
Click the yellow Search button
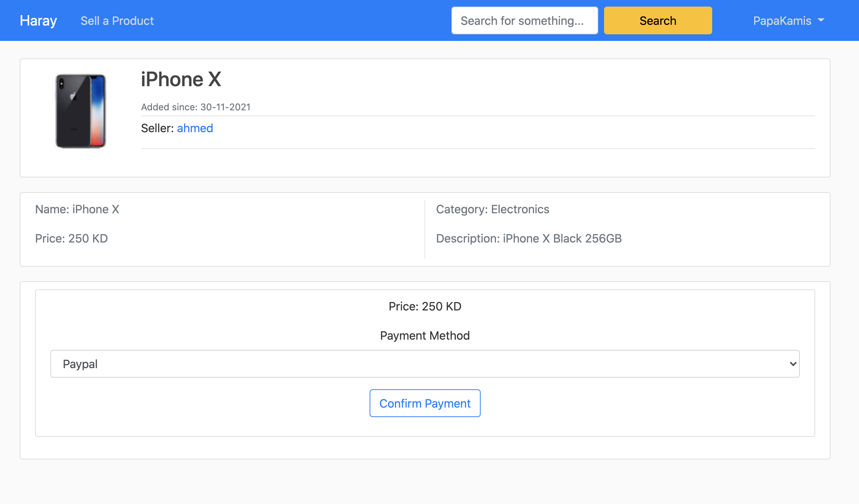pyautogui.click(x=657, y=20)
